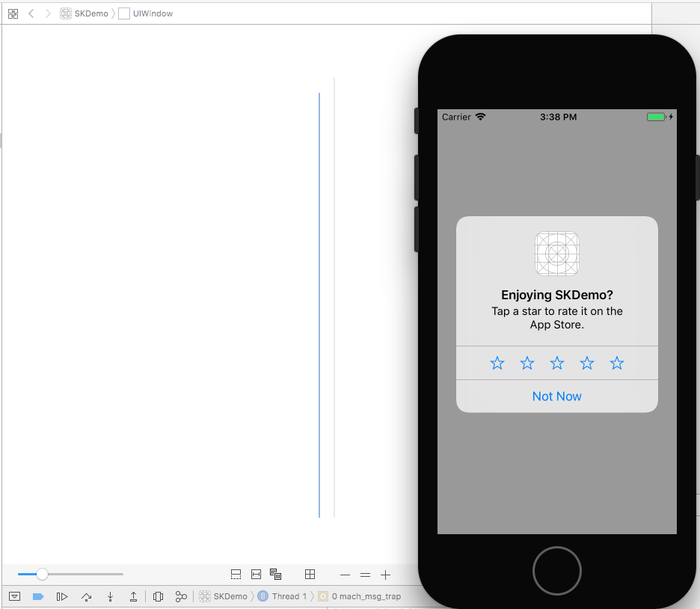
Task: Click the SKDemo app icon in alert
Action: pyautogui.click(x=557, y=254)
